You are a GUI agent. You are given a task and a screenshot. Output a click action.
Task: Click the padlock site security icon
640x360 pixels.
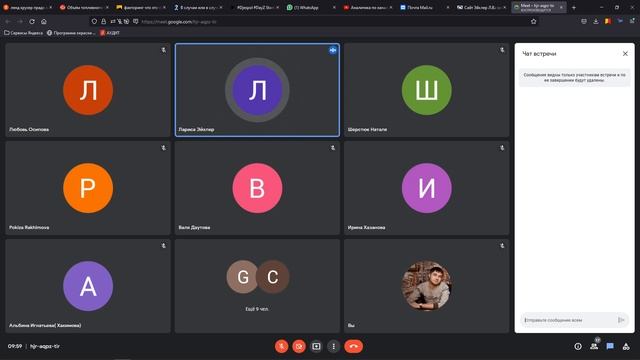103,22
